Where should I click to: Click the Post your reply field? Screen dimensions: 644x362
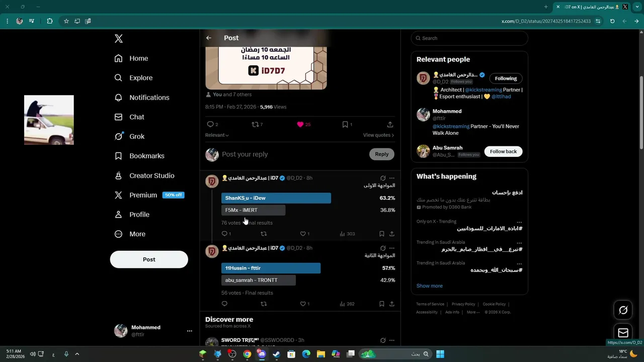point(294,154)
